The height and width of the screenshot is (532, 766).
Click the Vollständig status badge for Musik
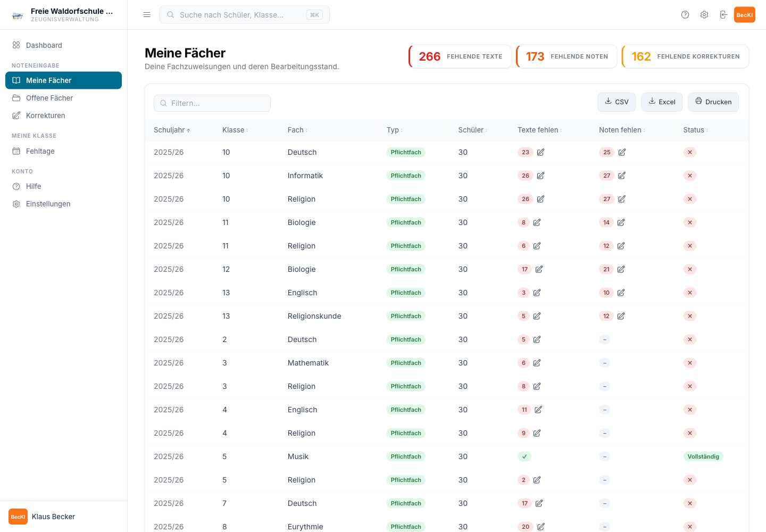click(x=703, y=456)
